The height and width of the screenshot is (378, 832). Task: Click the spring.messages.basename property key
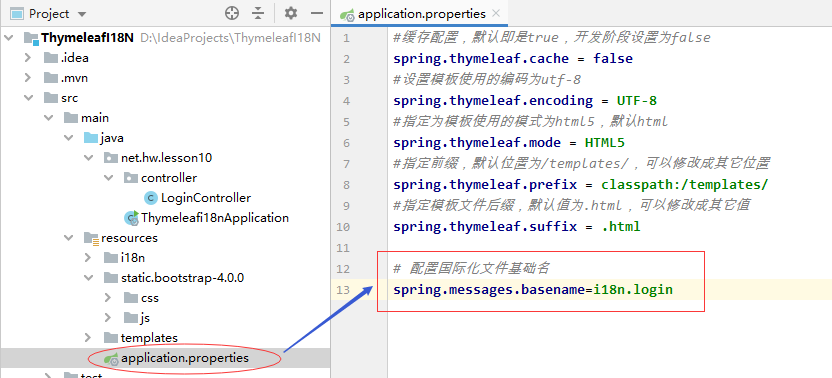click(489, 290)
